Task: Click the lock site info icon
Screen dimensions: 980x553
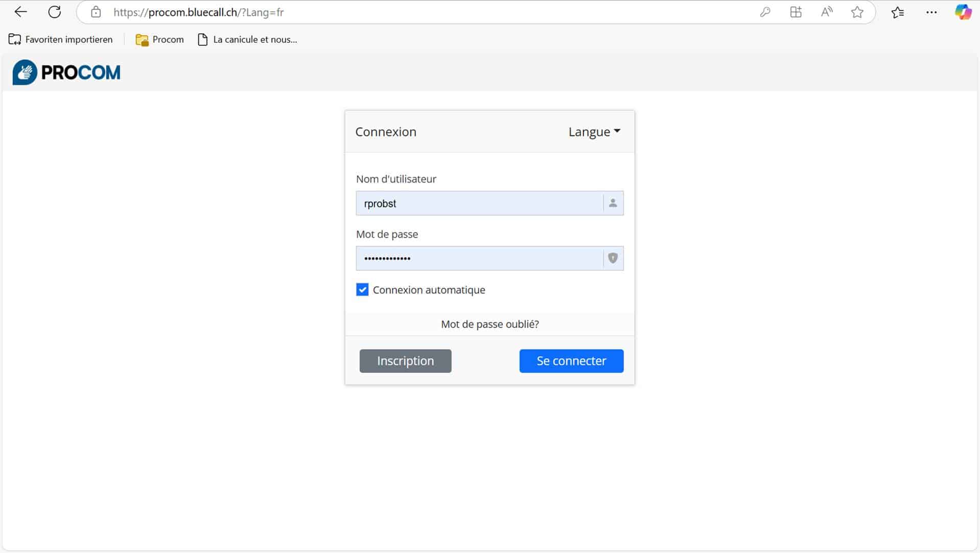Action: pyautogui.click(x=96, y=12)
